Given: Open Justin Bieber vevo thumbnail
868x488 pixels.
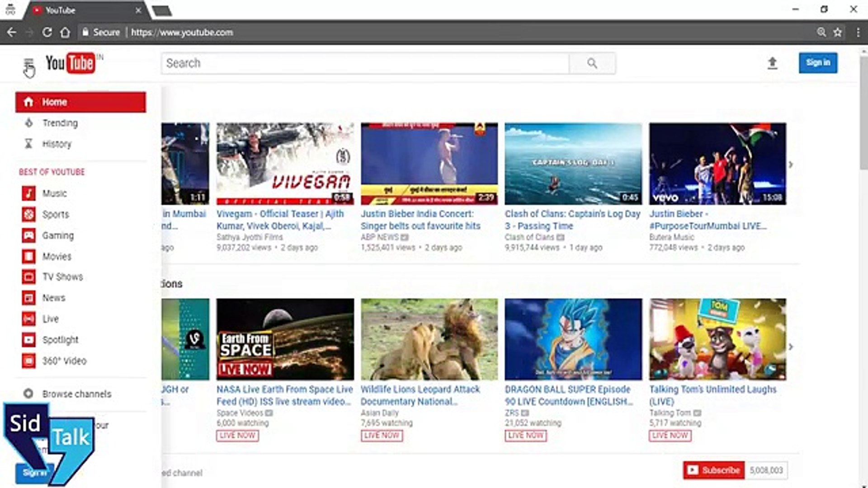Looking at the screenshot, I should coord(717,164).
